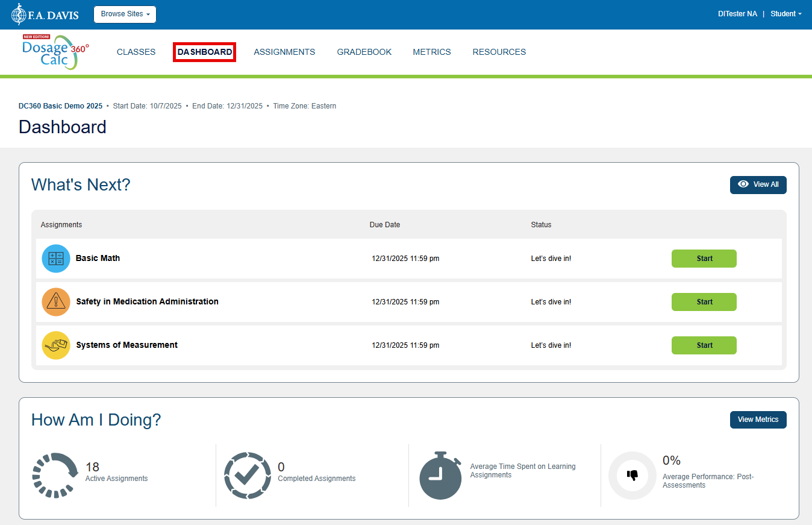Click the View All button

click(x=758, y=185)
